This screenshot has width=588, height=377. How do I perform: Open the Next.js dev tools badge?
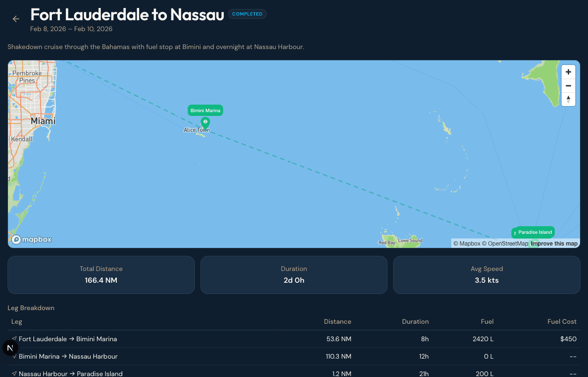pyautogui.click(x=10, y=348)
